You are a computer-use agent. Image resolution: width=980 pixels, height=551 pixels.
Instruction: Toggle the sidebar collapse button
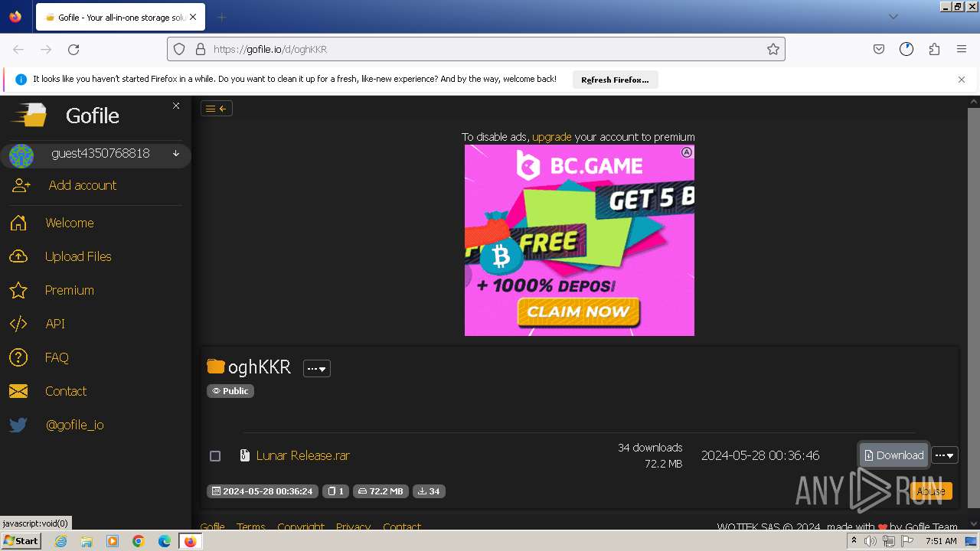tap(217, 109)
